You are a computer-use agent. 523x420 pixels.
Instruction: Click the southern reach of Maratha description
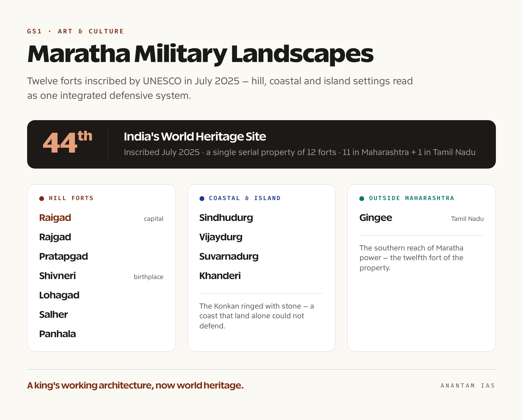[x=411, y=258]
